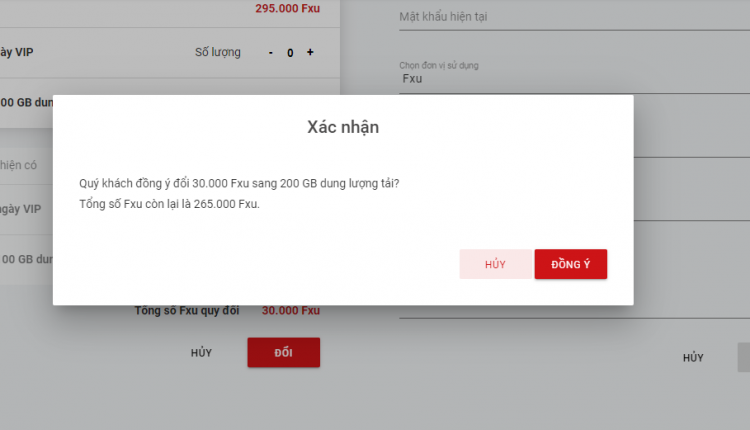Confirm with the ĐỒNG Ý button
Image resolution: width=750 pixels, height=430 pixels.
coord(571,264)
